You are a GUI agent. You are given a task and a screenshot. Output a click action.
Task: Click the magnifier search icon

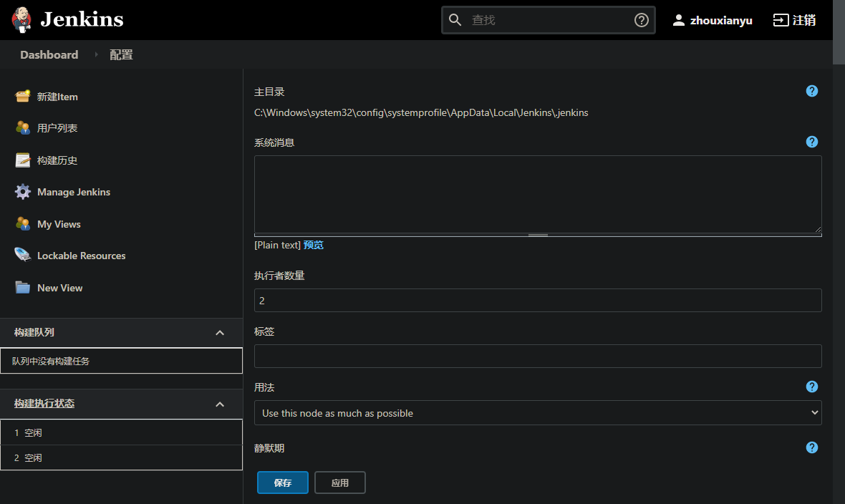coord(455,20)
